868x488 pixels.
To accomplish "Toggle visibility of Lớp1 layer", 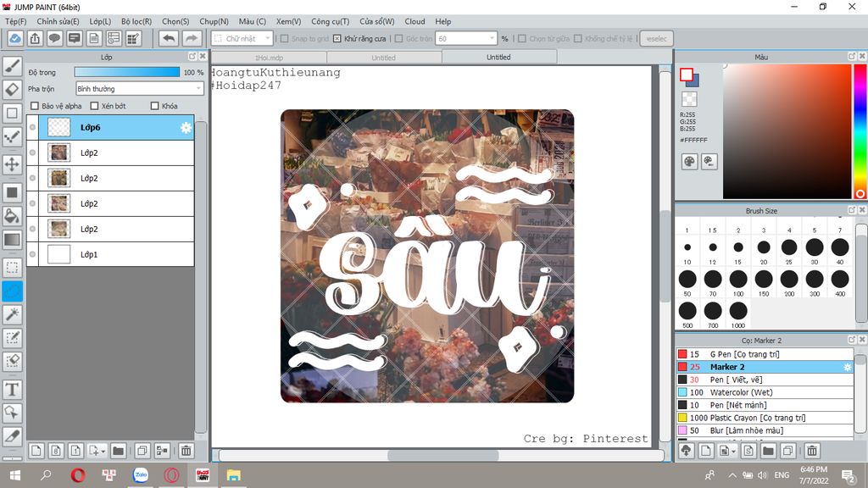I will [x=33, y=254].
